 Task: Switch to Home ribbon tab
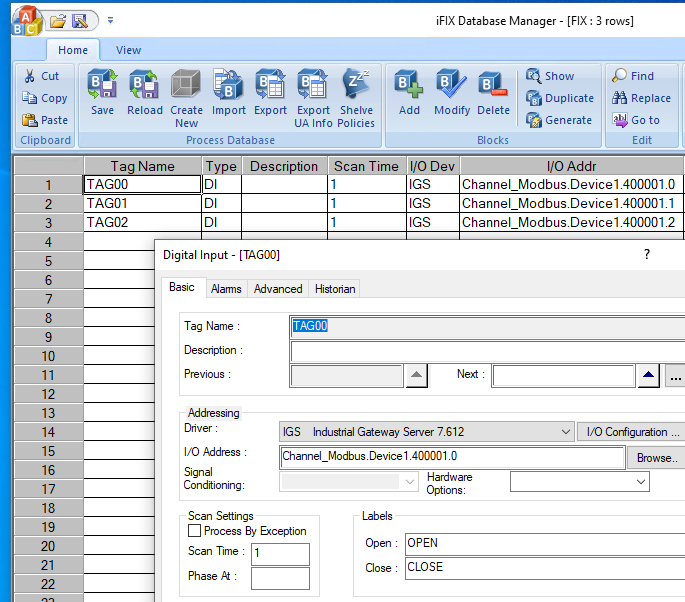(73, 50)
